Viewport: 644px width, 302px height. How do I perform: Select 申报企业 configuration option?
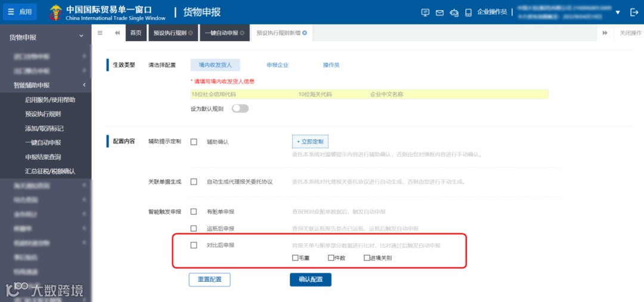point(278,65)
